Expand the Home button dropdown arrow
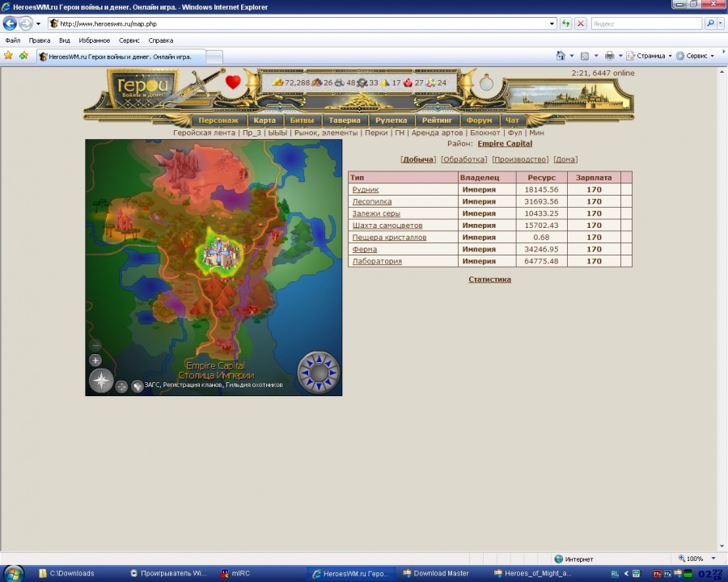728x582 pixels. click(x=572, y=56)
